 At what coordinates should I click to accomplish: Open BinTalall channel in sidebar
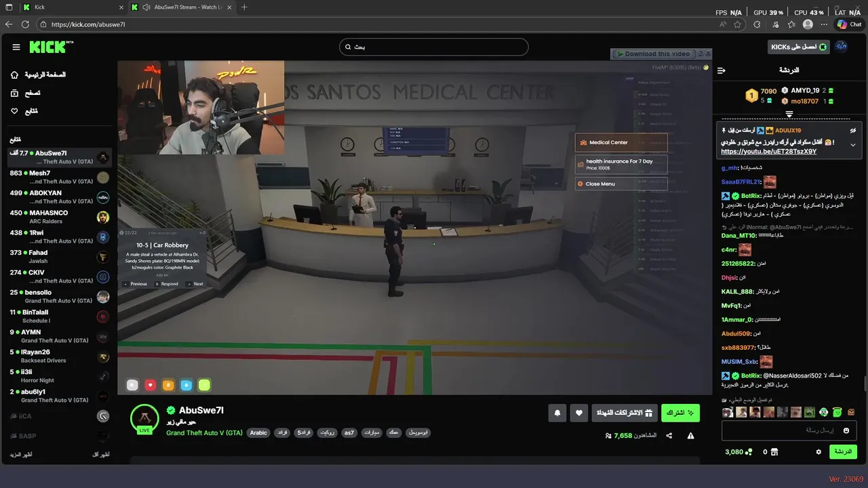click(x=59, y=317)
